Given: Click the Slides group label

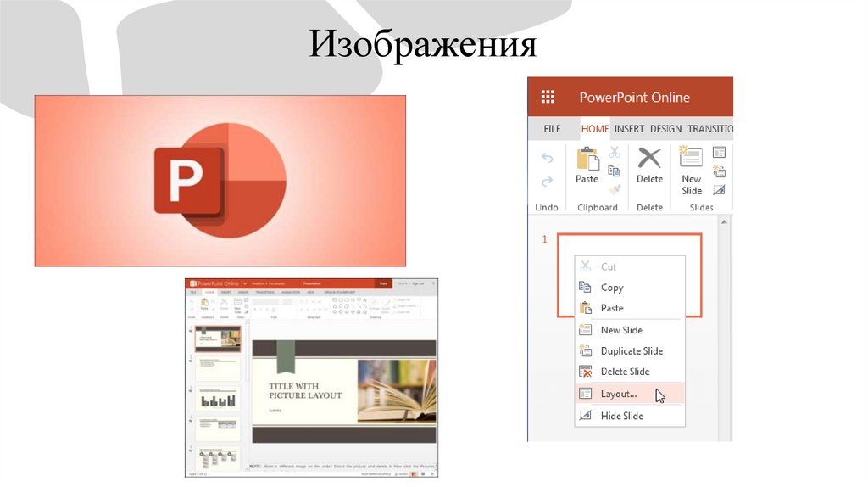Looking at the screenshot, I should click(x=701, y=207).
